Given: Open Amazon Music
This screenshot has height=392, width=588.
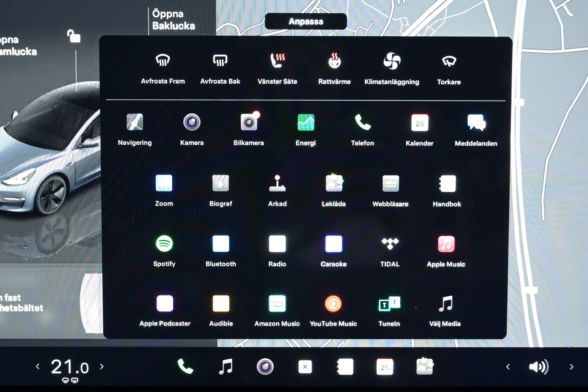Looking at the screenshot, I should coord(277,311).
